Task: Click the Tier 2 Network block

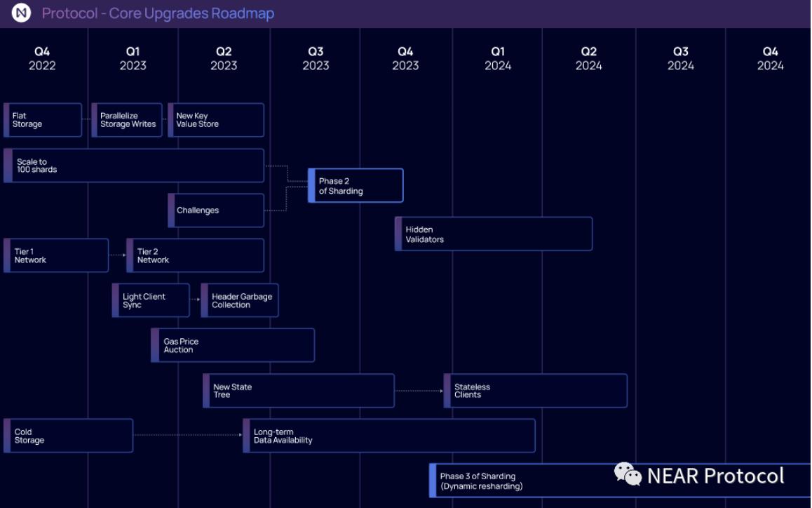Action: click(195, 255)
